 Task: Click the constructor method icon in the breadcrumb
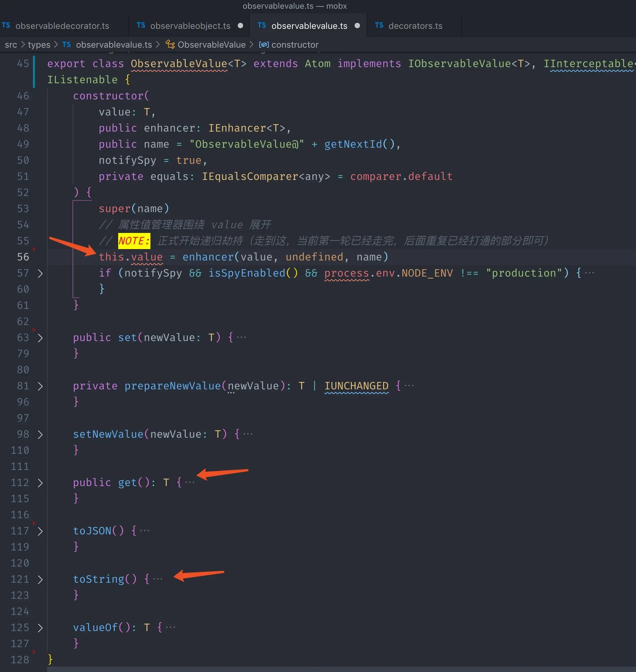264,44
